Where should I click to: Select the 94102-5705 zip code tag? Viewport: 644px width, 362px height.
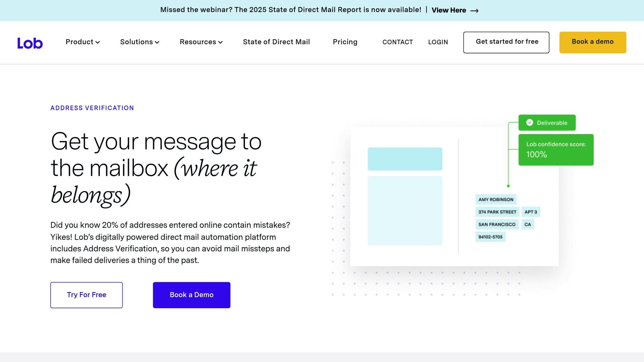click(x=491, y=237)
